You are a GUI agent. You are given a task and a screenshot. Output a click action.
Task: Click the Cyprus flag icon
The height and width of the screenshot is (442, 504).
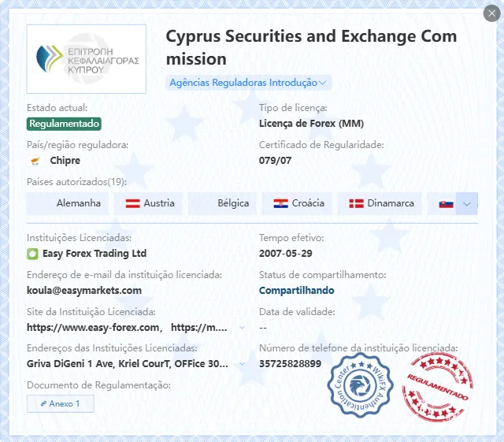point(35,161)
